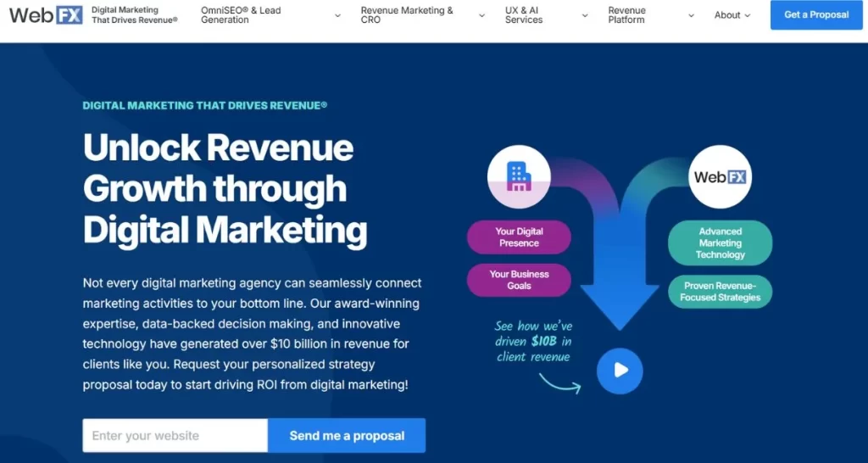Click the Get a Proposal button

[816, 15]
